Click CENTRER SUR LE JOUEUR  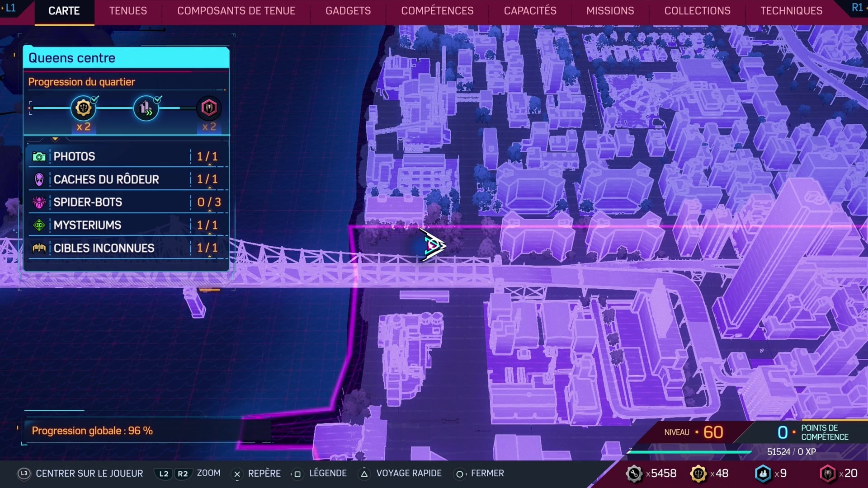coord(90,473)
